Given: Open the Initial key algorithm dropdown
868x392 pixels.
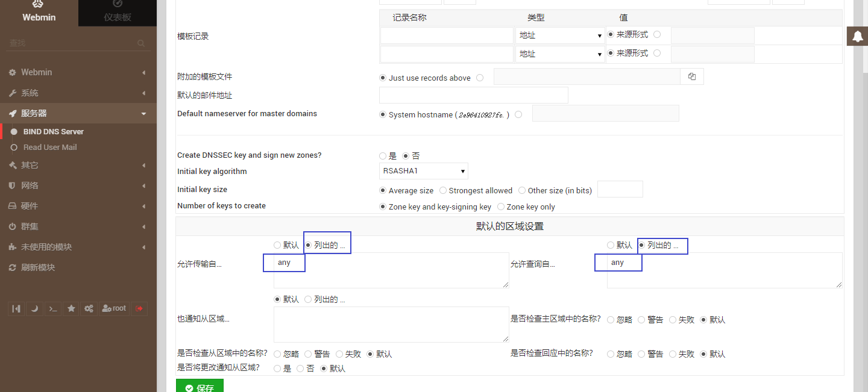Looking at the screenshot, I should pos(423,171).
